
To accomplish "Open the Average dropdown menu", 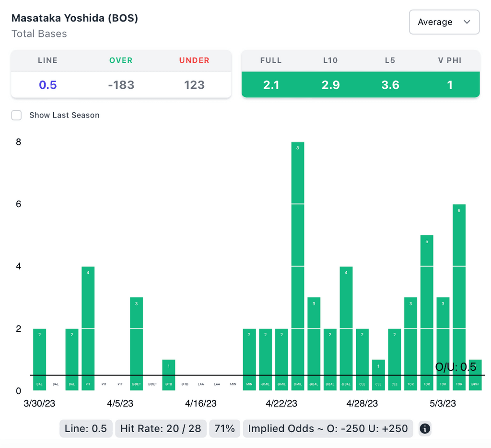I will 444,22.
